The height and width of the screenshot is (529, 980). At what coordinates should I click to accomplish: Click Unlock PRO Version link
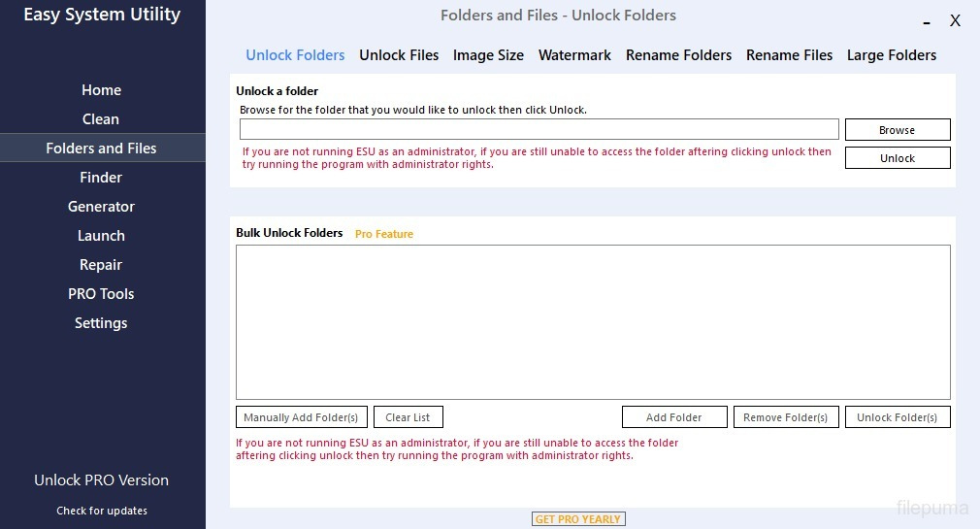coord(101,480)
